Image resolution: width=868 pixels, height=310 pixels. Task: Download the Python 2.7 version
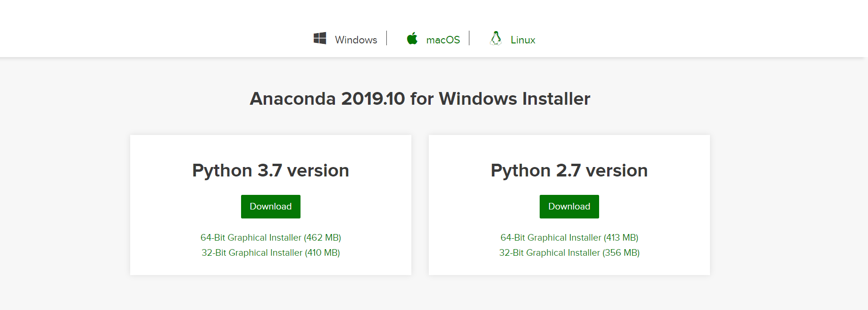pos(569,207)
